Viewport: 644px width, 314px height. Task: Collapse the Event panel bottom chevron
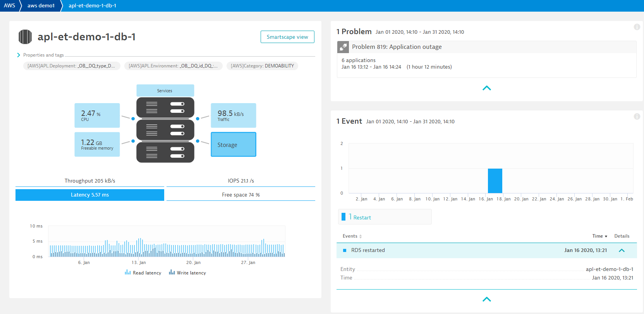click(487, 299)
